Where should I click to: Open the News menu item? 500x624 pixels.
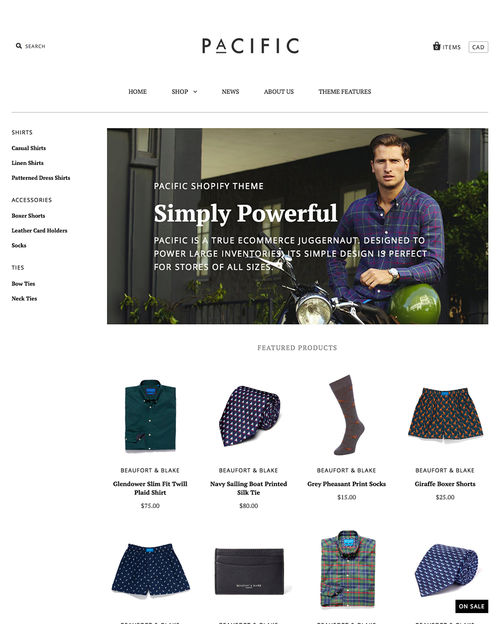click(230, 92)
